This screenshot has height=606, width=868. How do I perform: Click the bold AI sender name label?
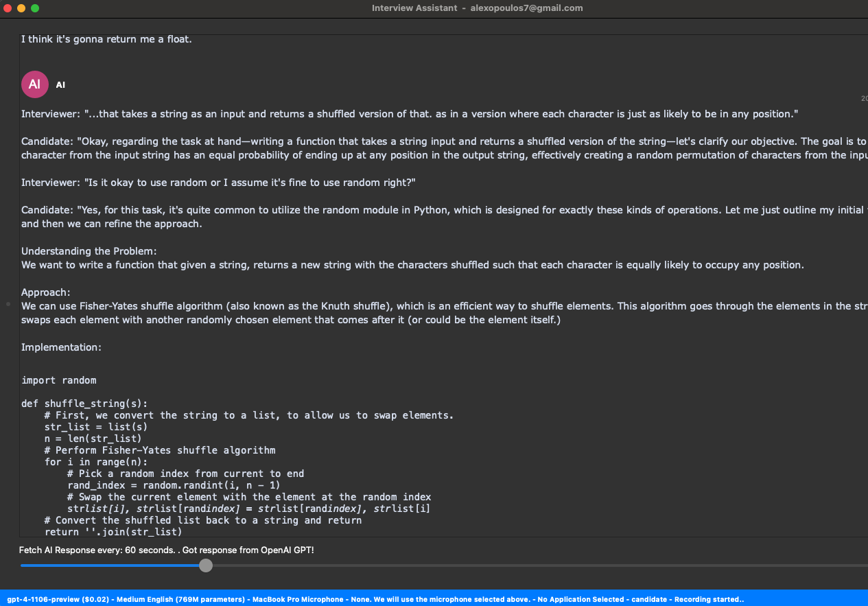(x=60, y=85)
